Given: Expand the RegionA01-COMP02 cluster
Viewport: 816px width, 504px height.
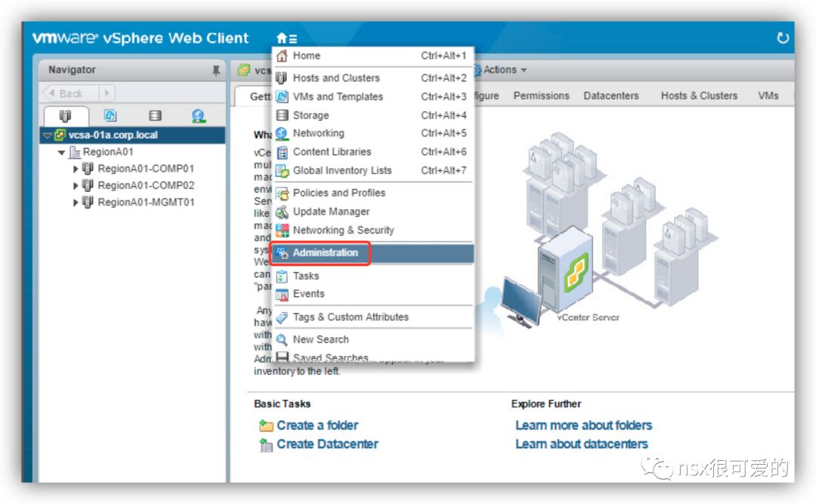Looking at the screenshot, I should (76, 186).
